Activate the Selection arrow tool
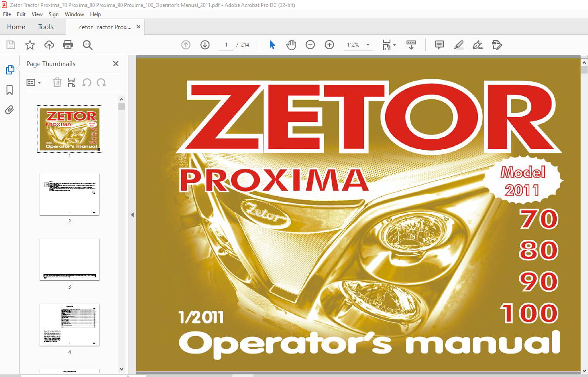 (272, 45)
